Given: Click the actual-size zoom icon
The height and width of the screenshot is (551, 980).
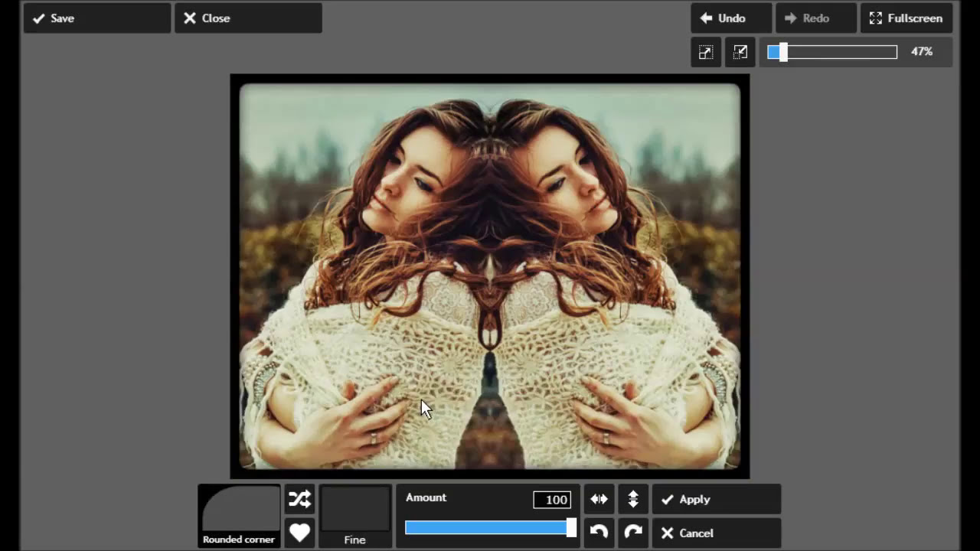Looking at the screenshot, I should [740, 52].
